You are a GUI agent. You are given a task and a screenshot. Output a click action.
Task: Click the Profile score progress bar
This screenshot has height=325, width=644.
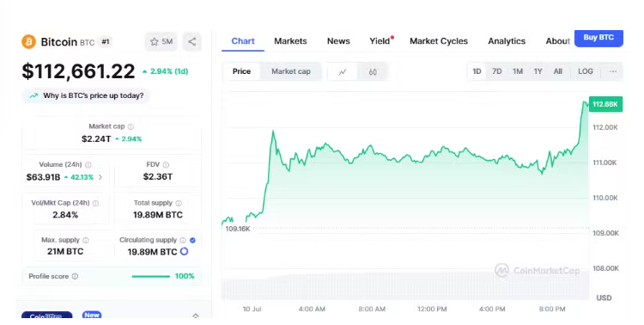tap(151, 277)
